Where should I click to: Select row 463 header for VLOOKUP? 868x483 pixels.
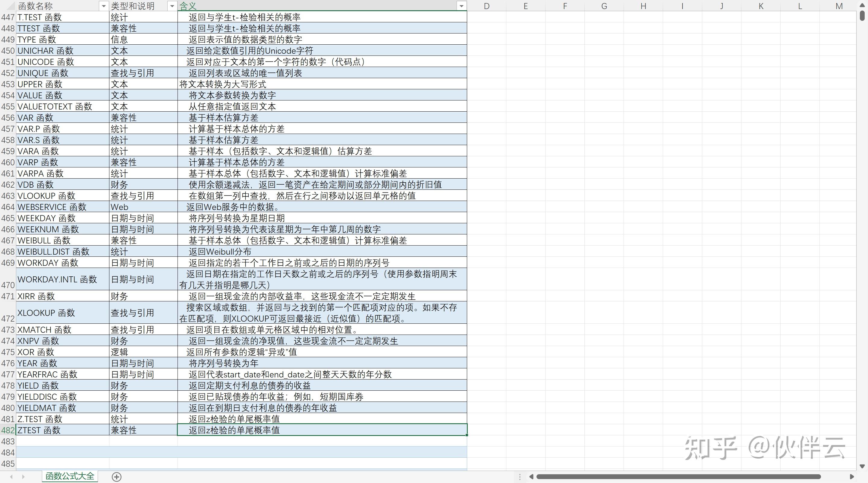coord(8,195)
